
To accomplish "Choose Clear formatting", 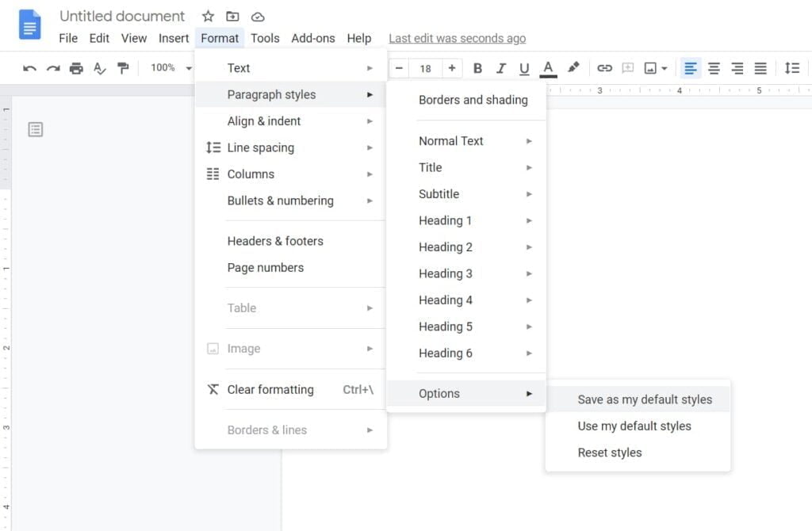I will click(290, 389).
